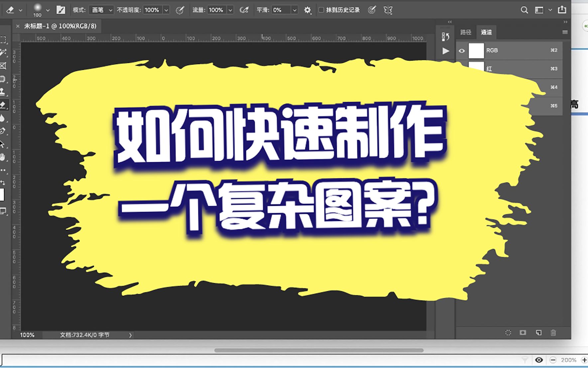The height and width of the screenshot is (368, 588).
Task: Enable the airbrush mode icon
Action: click(244, 10)
